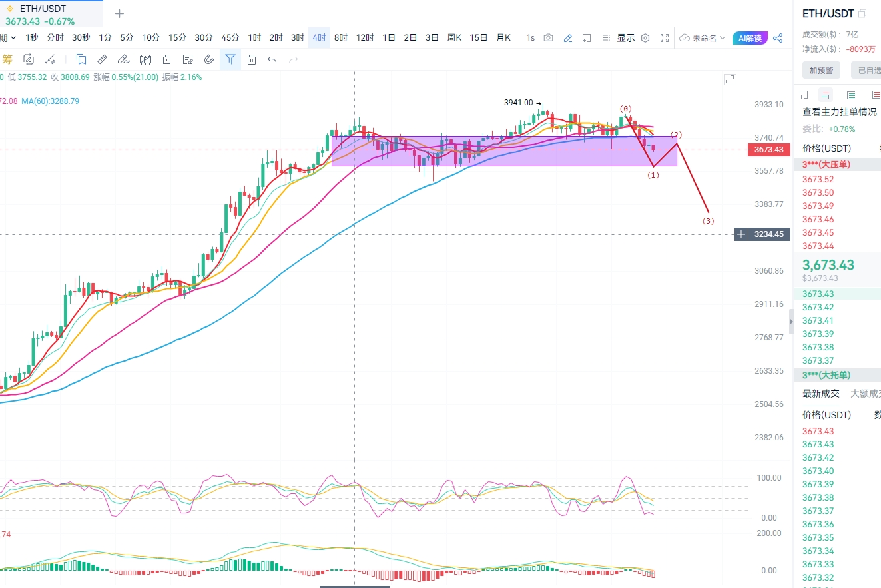Viewport: 881px width, 588px height.
Task: Enter fullscreen chart mode
Action: click(x=664, y=38)
